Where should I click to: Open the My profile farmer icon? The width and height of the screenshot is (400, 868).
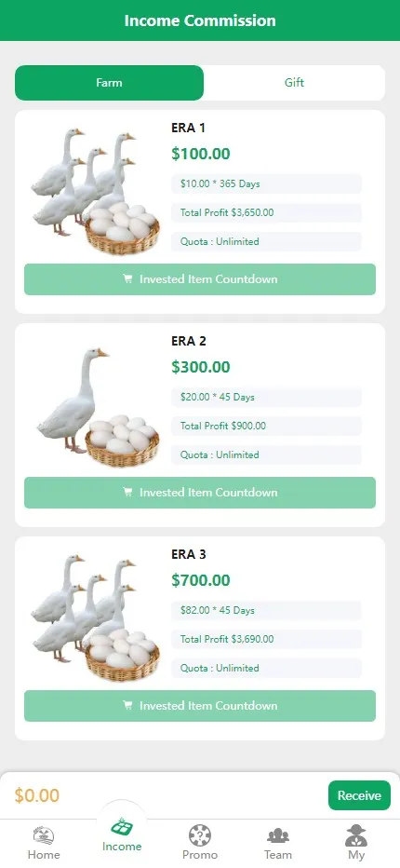point(356,835)
